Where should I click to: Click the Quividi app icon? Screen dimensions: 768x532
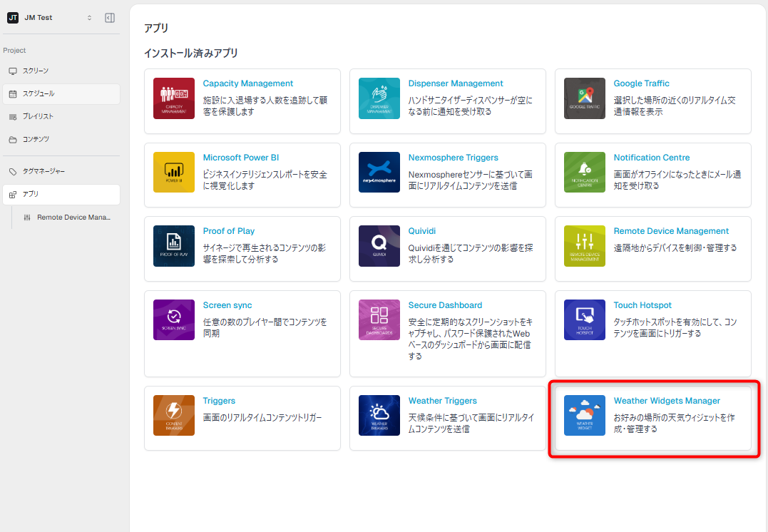(x=379, y=246)
